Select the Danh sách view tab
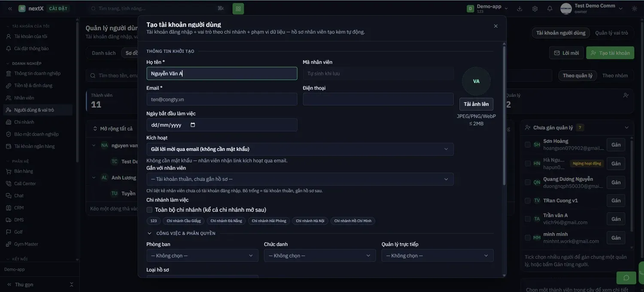The height and width of the screenshot is (292, 644). [104, 53]
